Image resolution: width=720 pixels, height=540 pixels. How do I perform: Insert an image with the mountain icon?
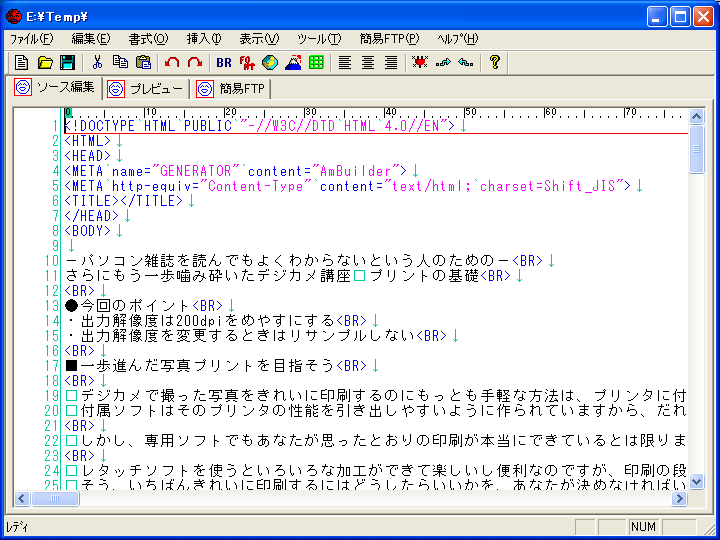tap(293, 62)
